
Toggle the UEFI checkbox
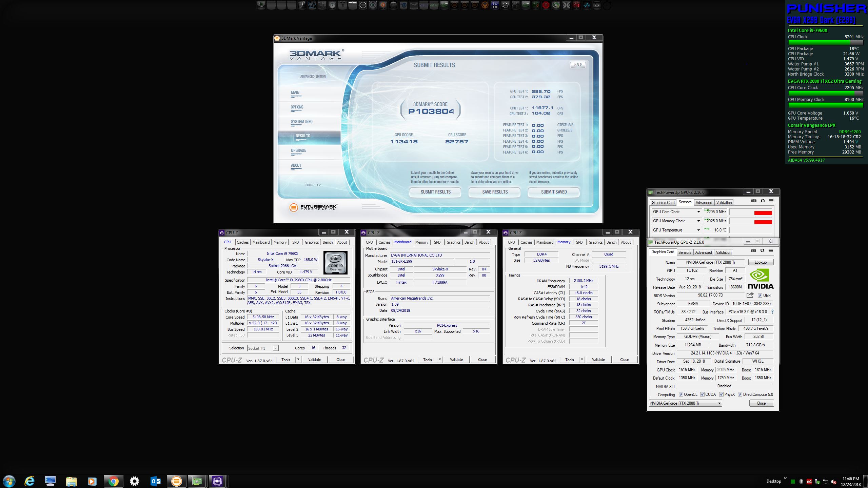pyautogui.click(x=760, y=296)
